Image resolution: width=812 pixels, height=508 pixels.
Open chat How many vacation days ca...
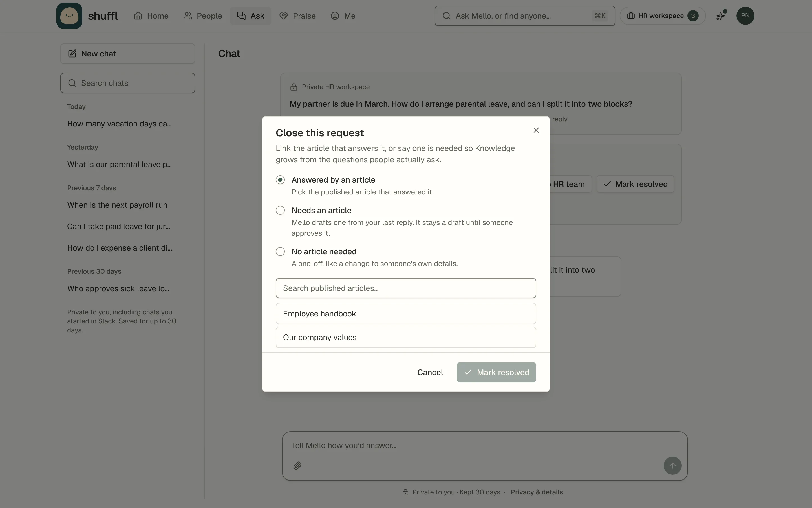click(x=119, y=124)
